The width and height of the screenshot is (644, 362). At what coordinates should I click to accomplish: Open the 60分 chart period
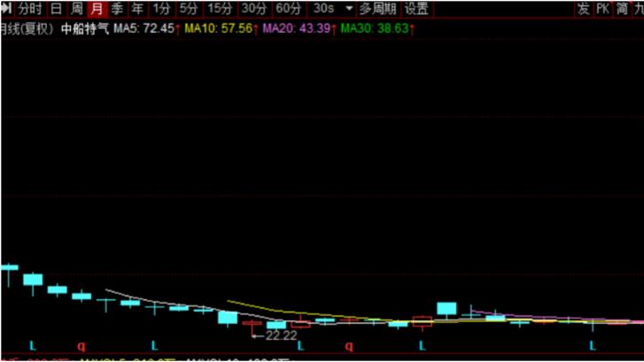coord(288,9)
